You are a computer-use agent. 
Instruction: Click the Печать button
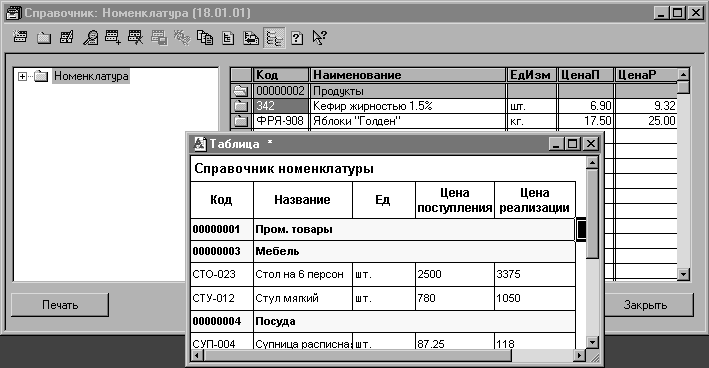click(x=60, y=305)
